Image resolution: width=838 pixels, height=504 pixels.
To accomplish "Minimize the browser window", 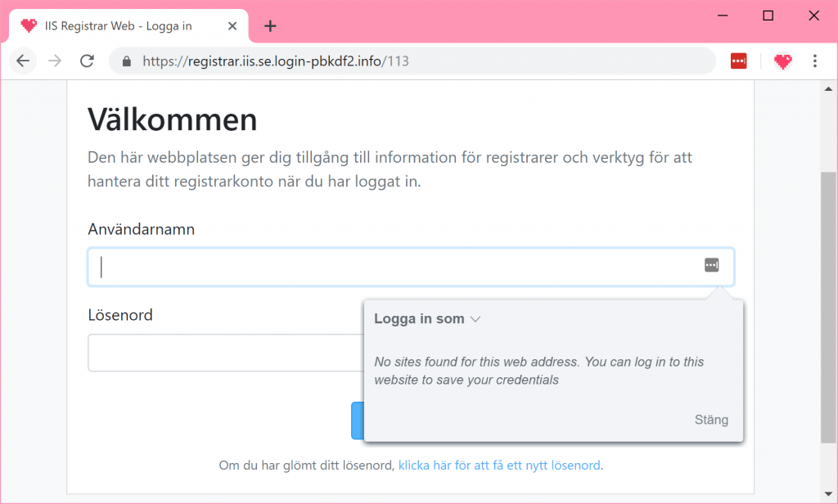I will click(723, 16).
